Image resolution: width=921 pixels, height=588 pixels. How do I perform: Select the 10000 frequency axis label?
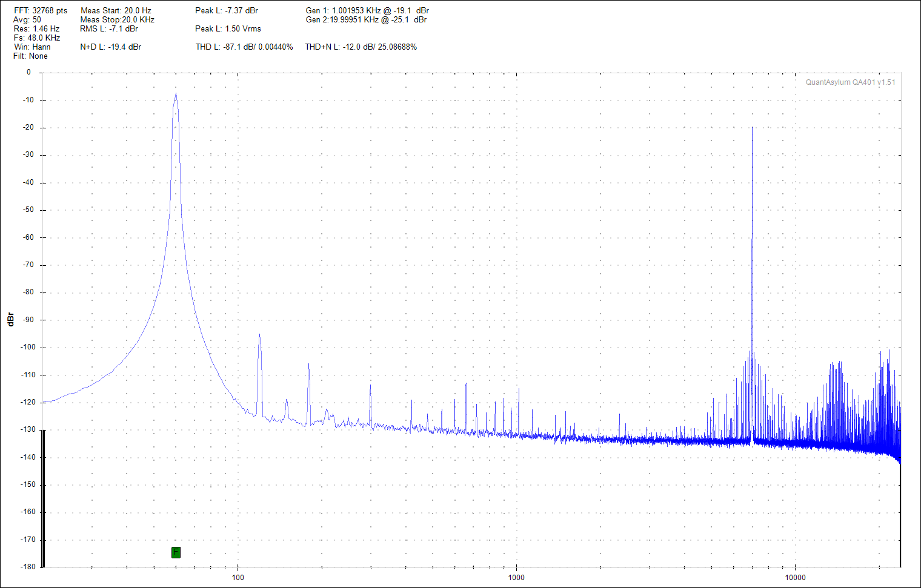click(x=795, y=578)
